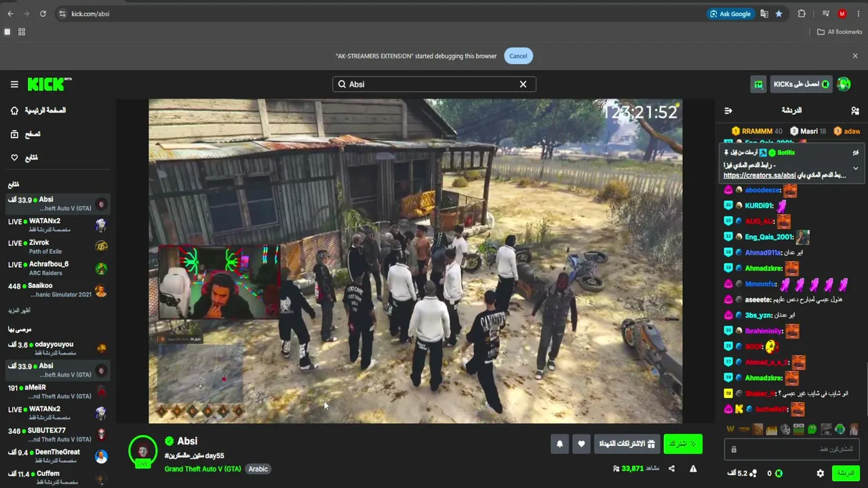Open the gift subscriptions button
The width and height of the screenshot is (868, 488).
click(627, 444)
